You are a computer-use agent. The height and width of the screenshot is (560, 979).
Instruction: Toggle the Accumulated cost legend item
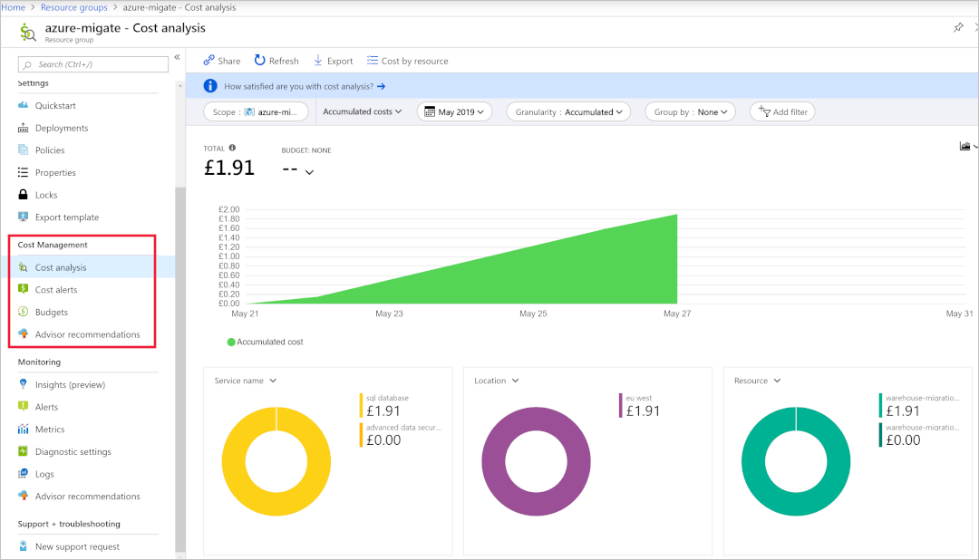click(x=265, y=342)
